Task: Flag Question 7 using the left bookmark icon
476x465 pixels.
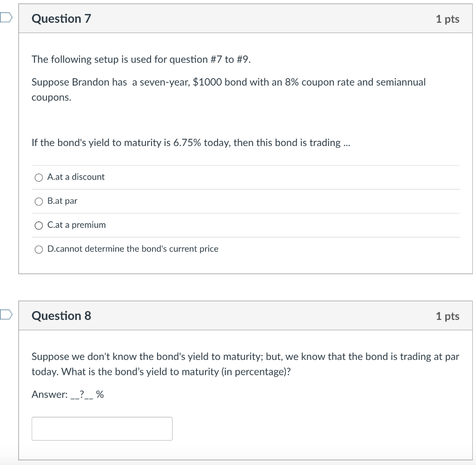Action: 4,17
